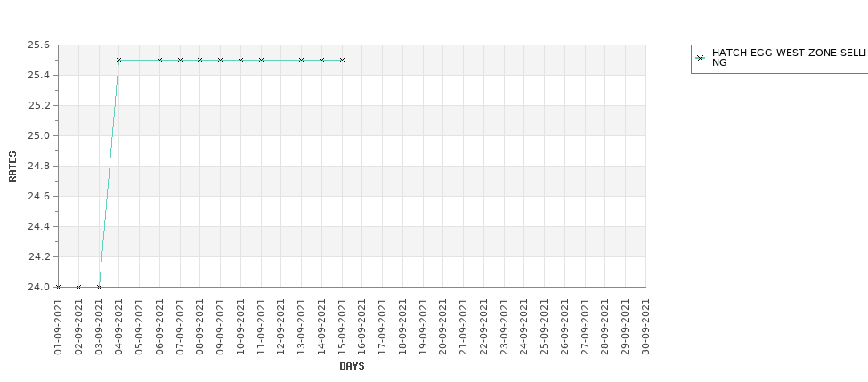Click the 25.2 y-axis label

[x=39, y=105]
